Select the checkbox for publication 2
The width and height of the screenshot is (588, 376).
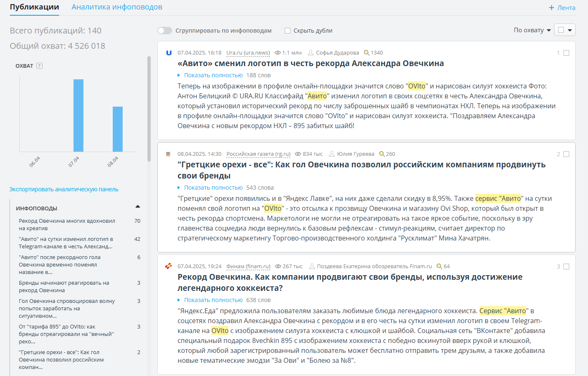567,154
